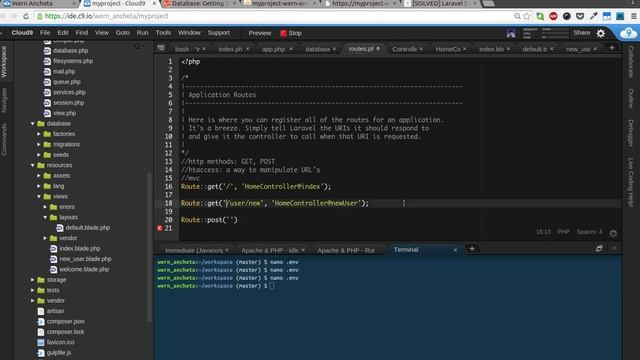
Task: Expand the factories folder
Action: 39,134
